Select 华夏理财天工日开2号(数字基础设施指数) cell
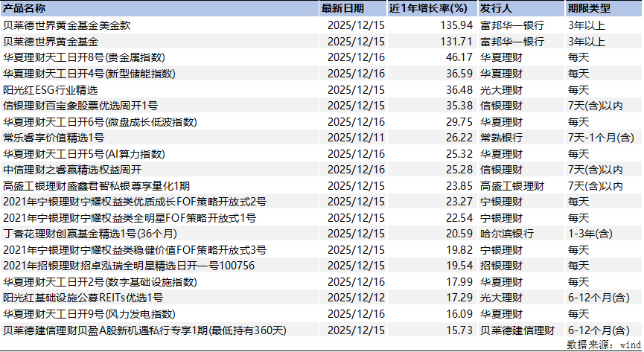 coord(100,282)
